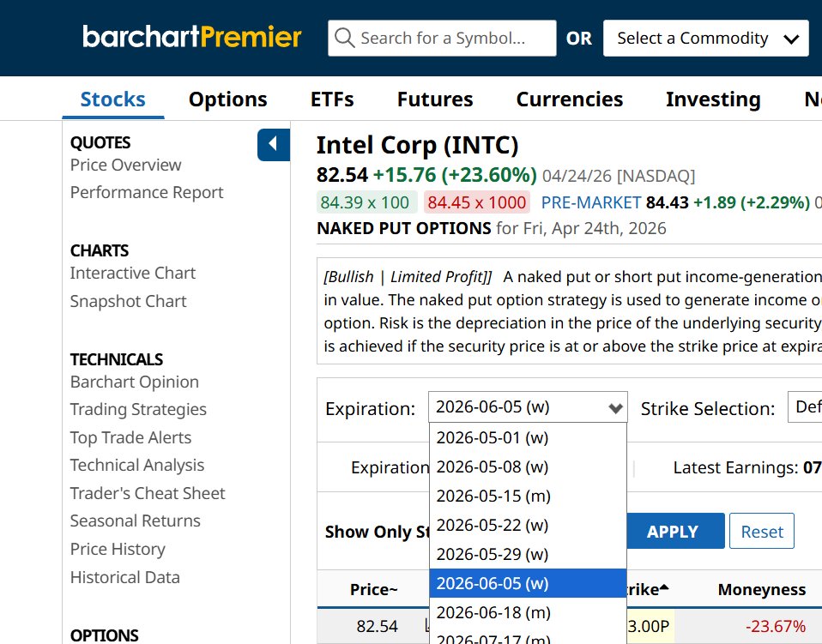Click the barchart Premier logo
This screenshot has height=644, width=822.
click(192, 37)
